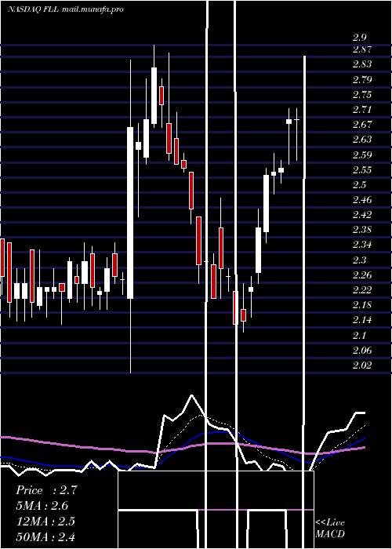Click the tall white breakout candlestick body
The image size is (392, 549).
tap(130, 213)
